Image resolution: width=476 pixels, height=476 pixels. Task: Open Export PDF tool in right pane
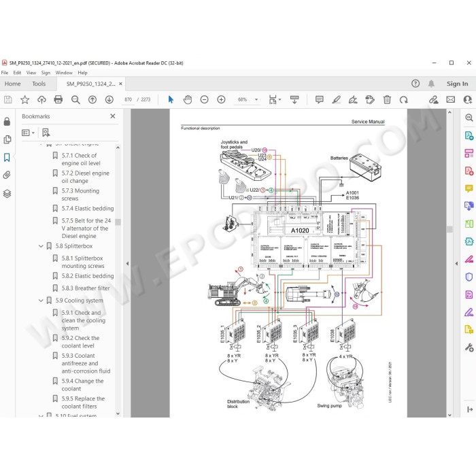(x=469, y=135)
